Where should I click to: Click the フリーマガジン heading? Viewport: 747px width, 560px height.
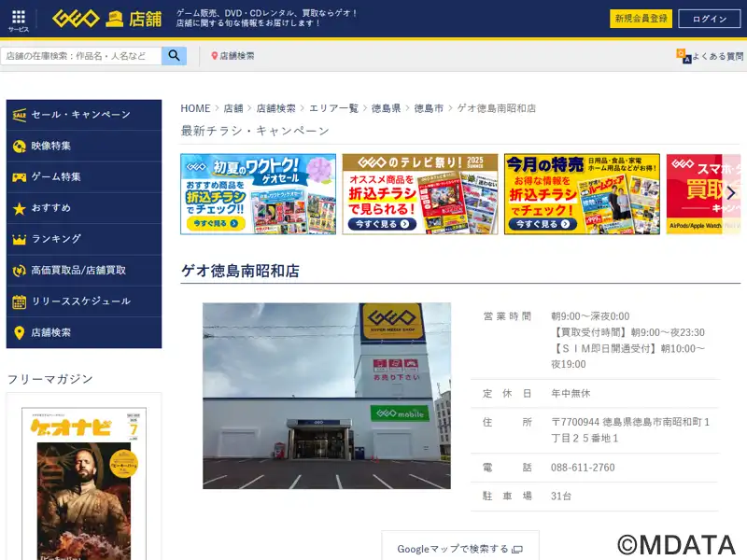pyautogui.click(x=50, y=379)
